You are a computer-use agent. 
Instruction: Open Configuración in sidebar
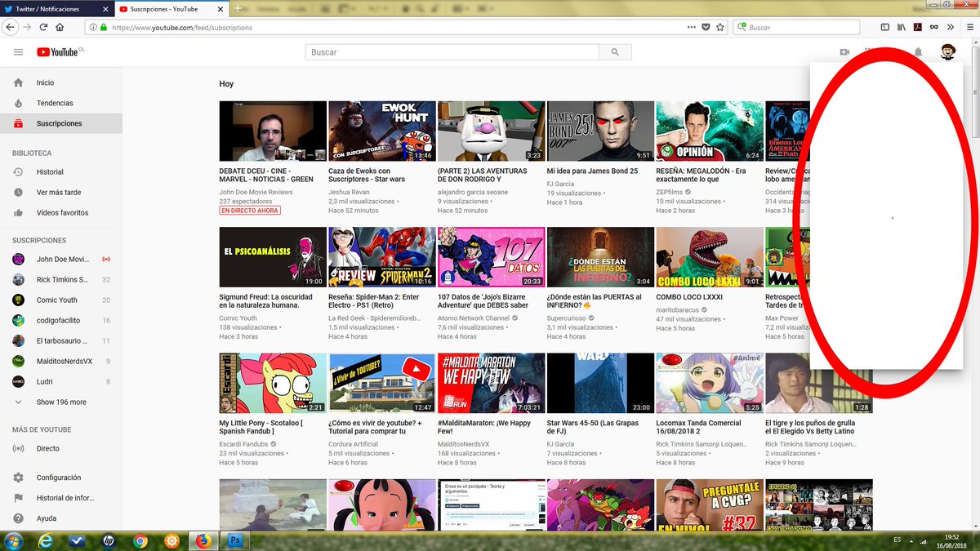point(61,478)
